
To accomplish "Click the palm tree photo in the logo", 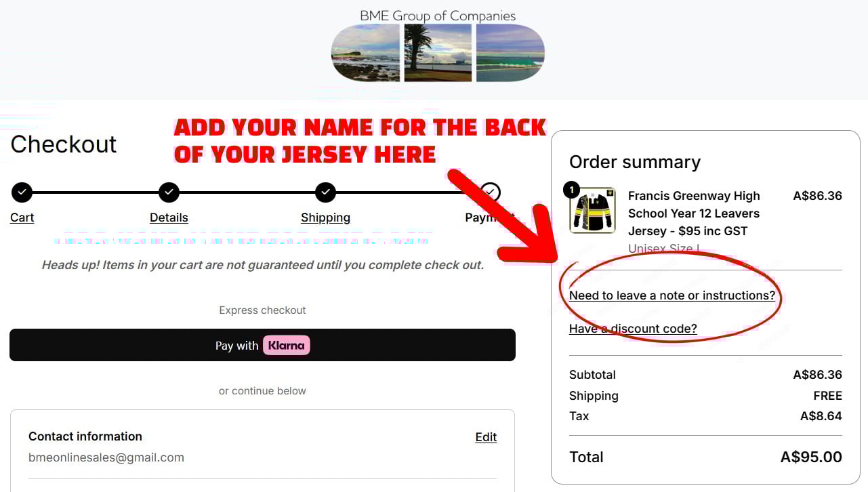I will pos(438,53).
